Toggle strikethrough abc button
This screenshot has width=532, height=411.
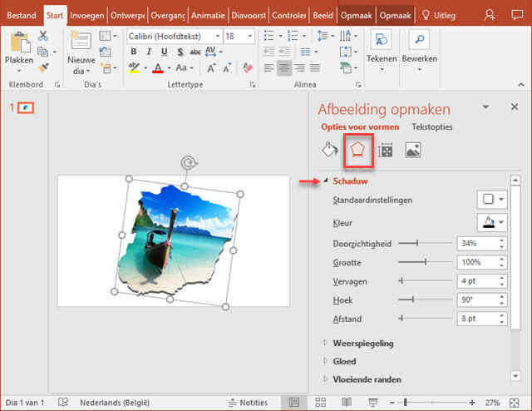click(x=195, y=52)
